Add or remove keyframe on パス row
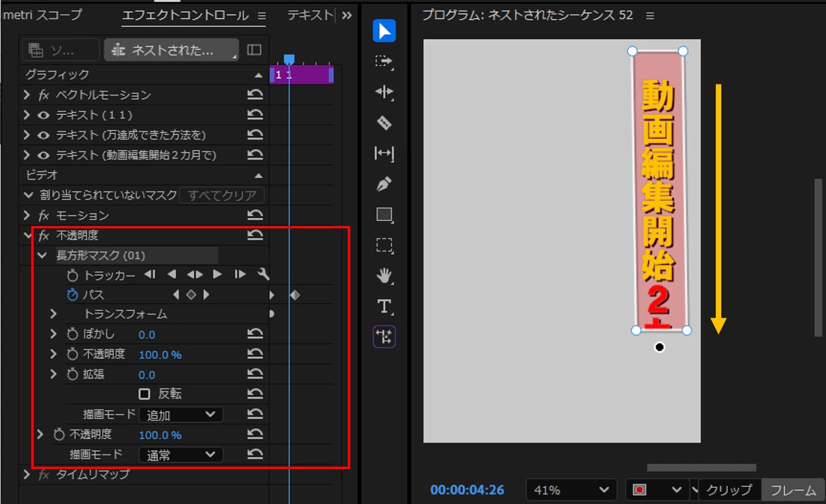The height and width of the screenshot is (504, 826). [191, 295]
